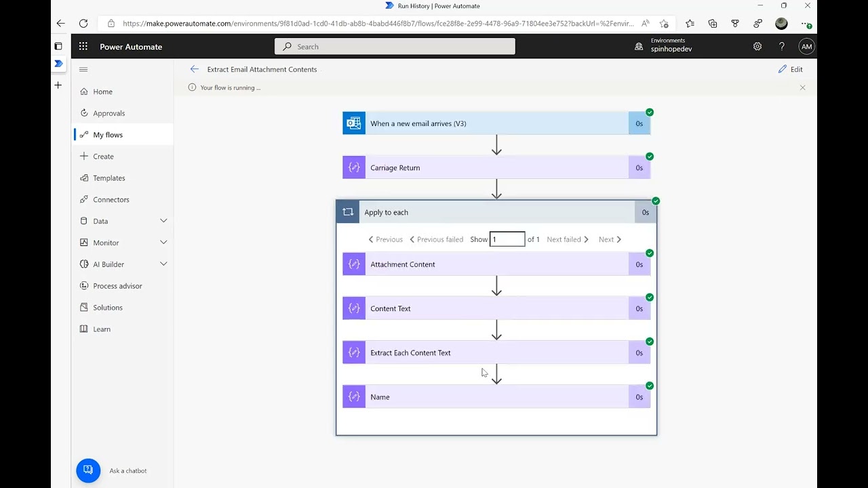
Task: Click the browser back arrow
Action: (x=61, y=23)
